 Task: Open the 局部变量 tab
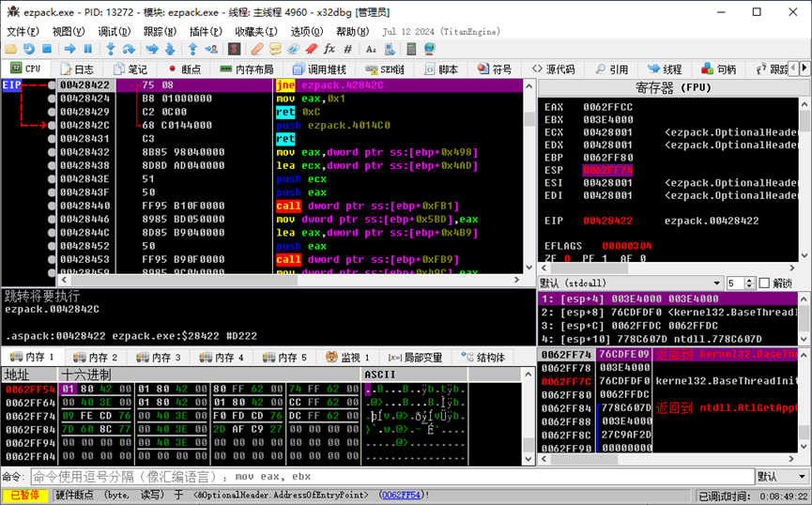[x=416, y=357]
